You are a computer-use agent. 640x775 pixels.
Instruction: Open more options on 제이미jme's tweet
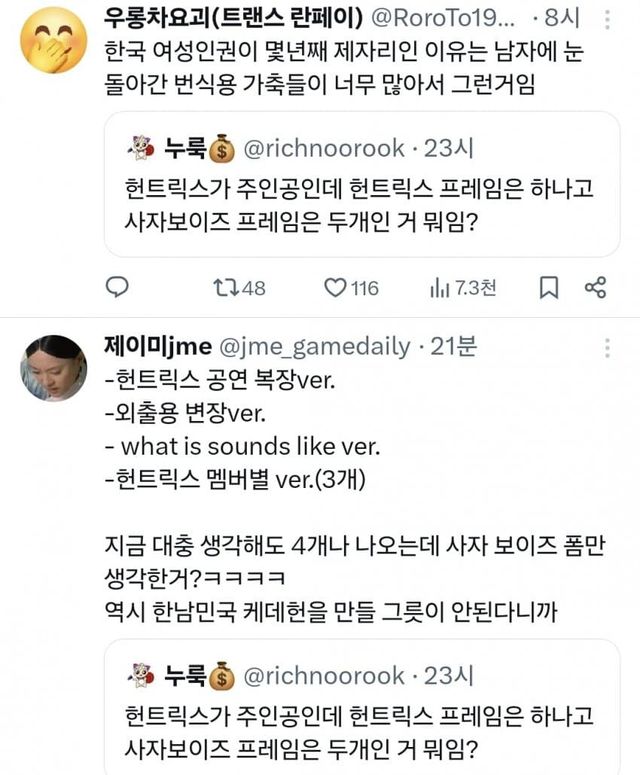(x=605, y=347)
